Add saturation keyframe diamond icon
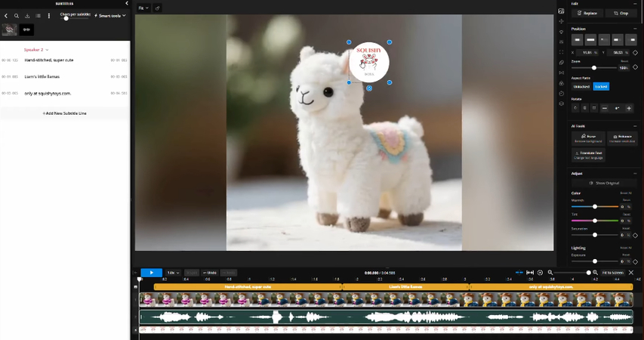The image size is (644, 340). pos(635,235)
